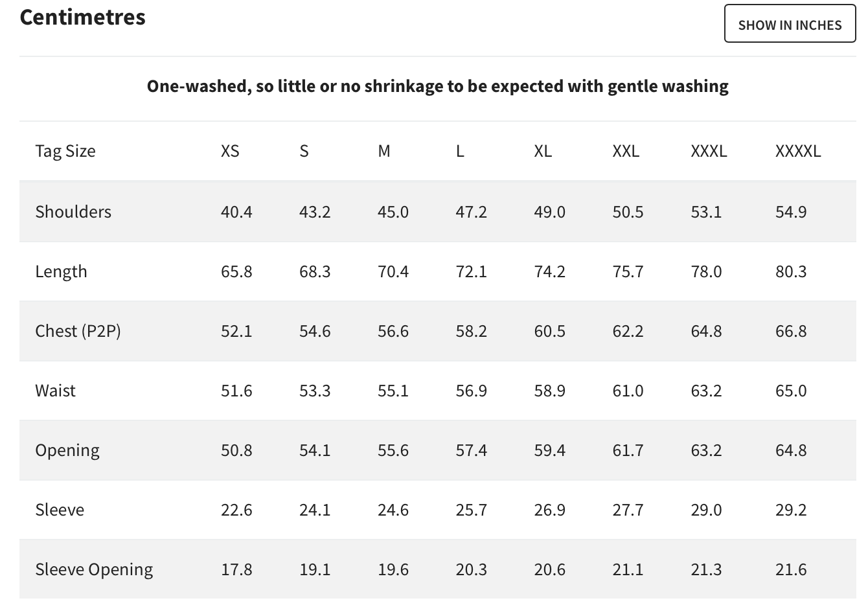868x605 pixels.
Task: Select the Tag Size header label
Action: (65, 151)
